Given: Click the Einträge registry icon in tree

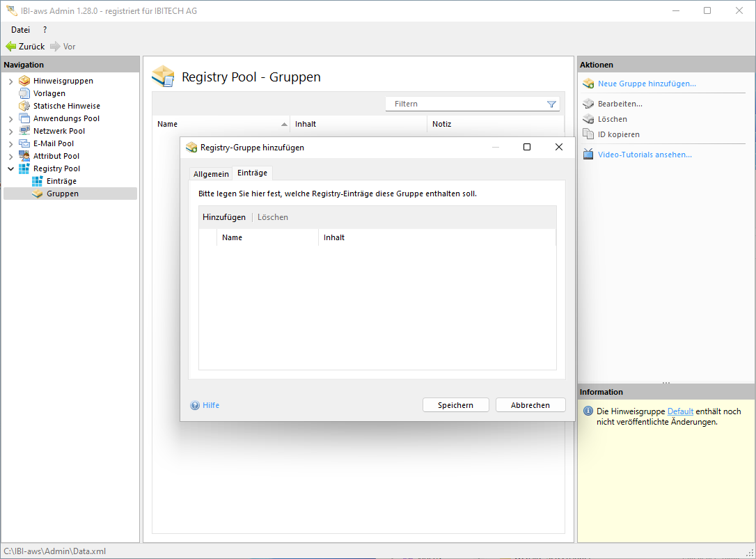Looking at the screenshot, I should pos(38,181).
